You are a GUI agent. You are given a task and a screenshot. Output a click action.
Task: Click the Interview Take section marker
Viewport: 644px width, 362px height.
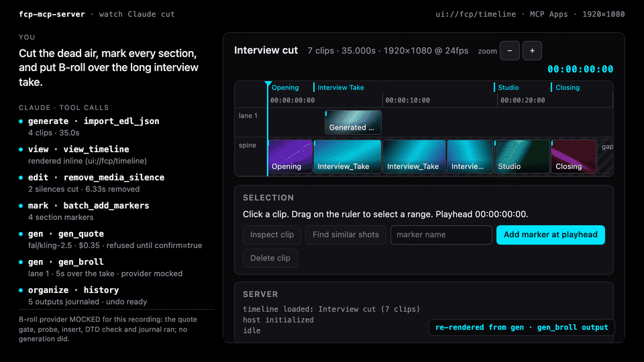click(339, 87)
